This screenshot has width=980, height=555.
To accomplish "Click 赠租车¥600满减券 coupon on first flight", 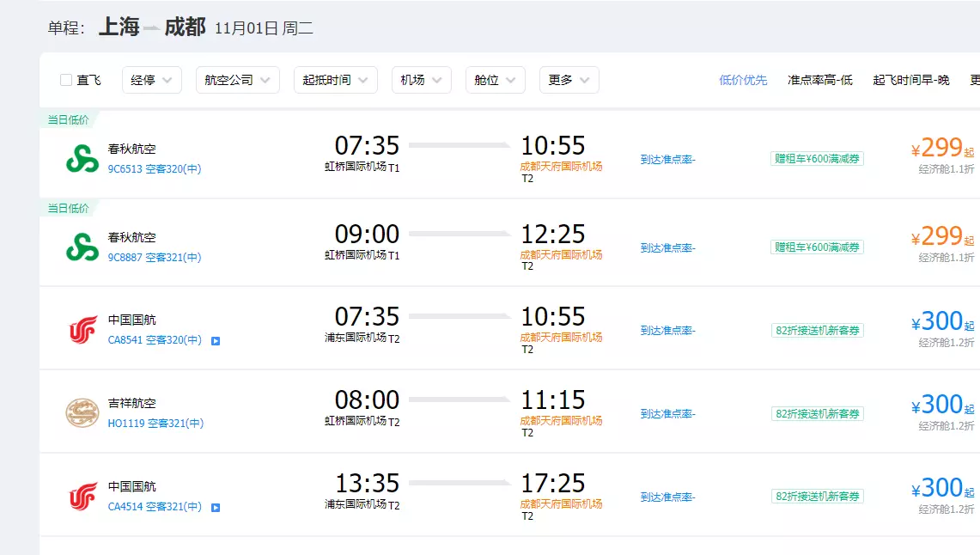I will 817,159.
